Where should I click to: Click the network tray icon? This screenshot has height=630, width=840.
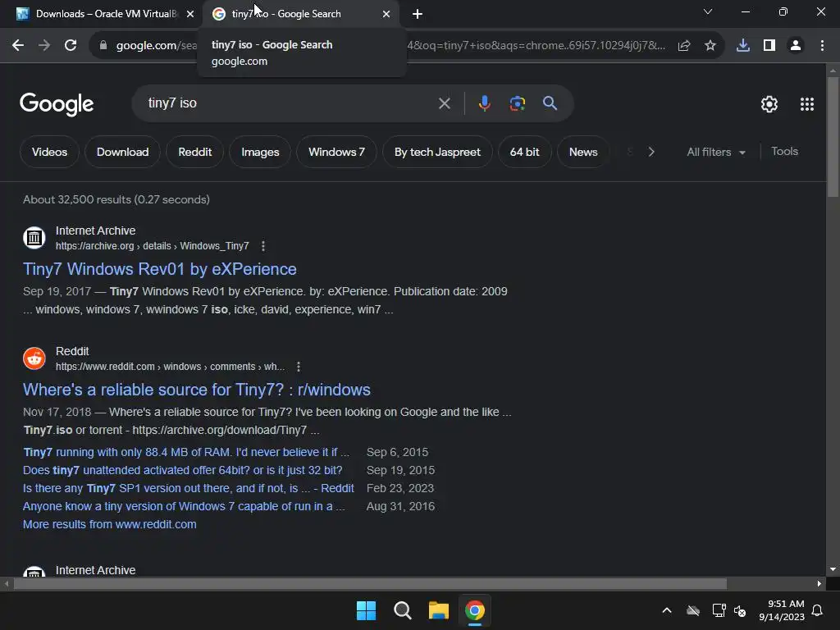tap(719, 610)
